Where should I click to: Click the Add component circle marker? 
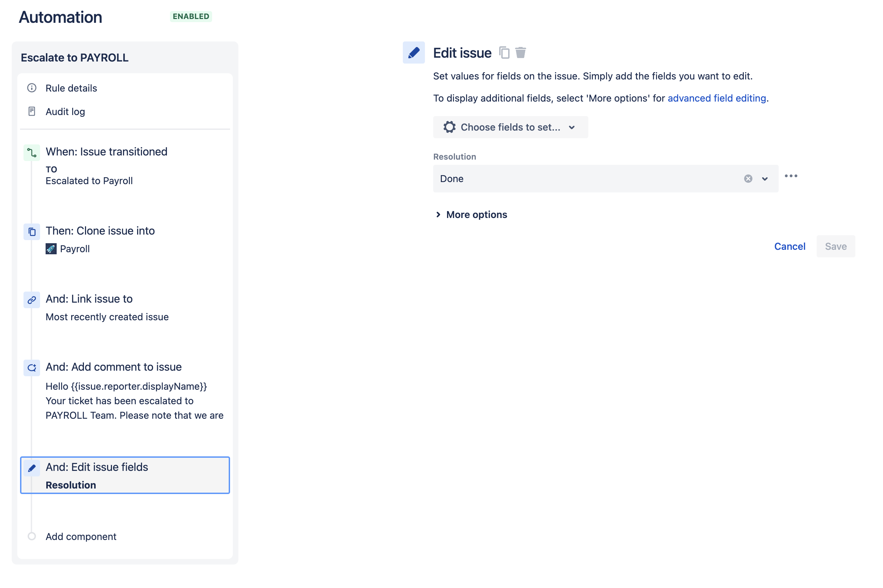[32, 536]
